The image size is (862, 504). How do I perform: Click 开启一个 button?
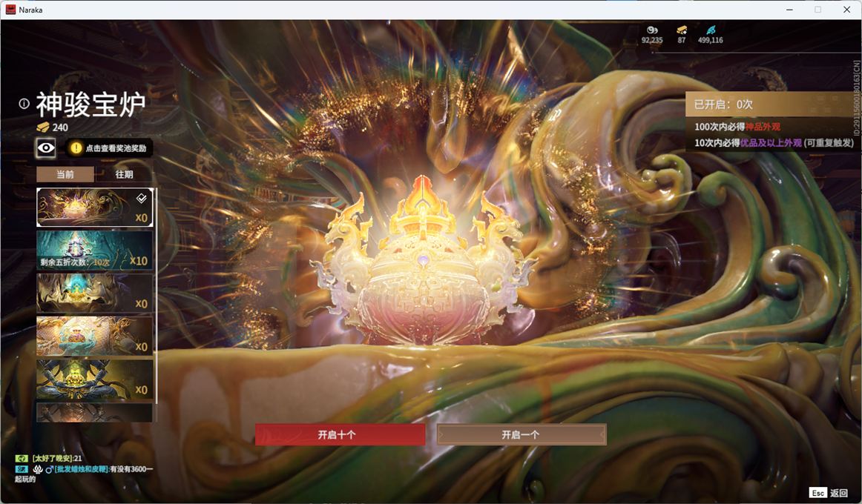(522, 434)
